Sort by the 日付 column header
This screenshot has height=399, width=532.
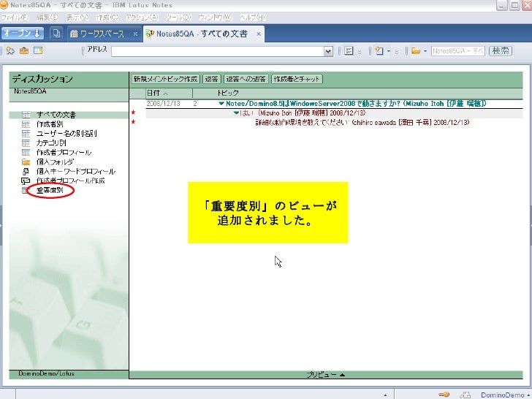click(x=169, y=93)
